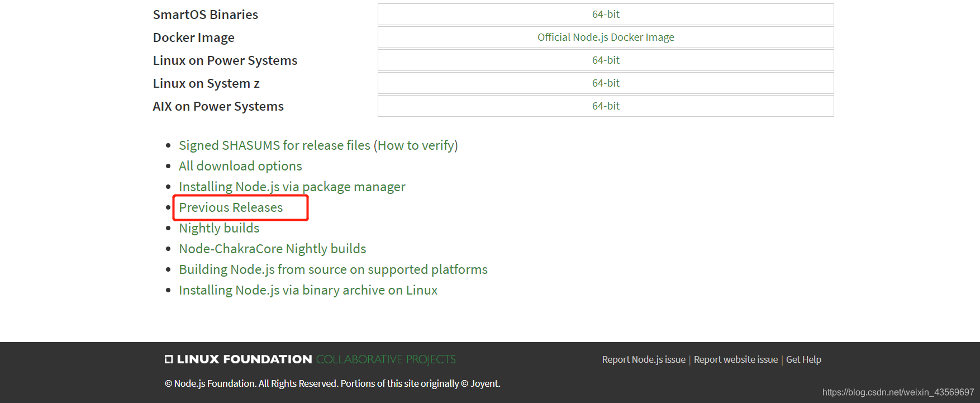Viewport: 980px width, 403px height.
Task: Download AIX on Power Systems 64-bit
Action: pos(606,106)
